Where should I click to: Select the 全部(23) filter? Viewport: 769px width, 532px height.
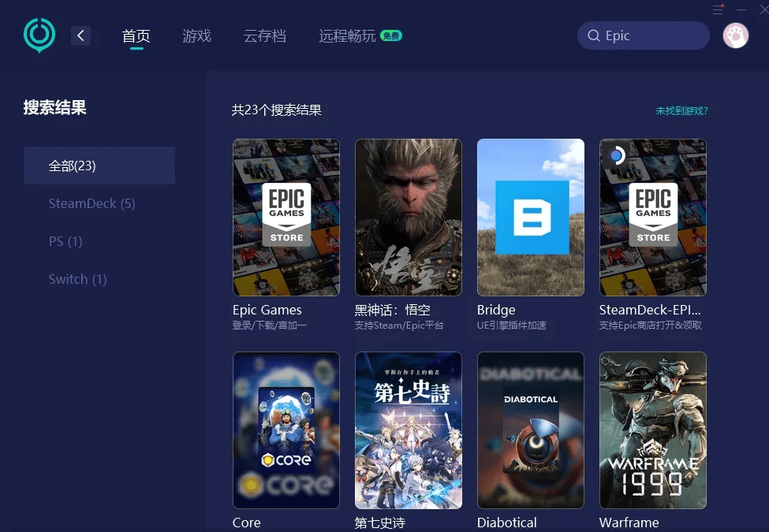(71, 166)
